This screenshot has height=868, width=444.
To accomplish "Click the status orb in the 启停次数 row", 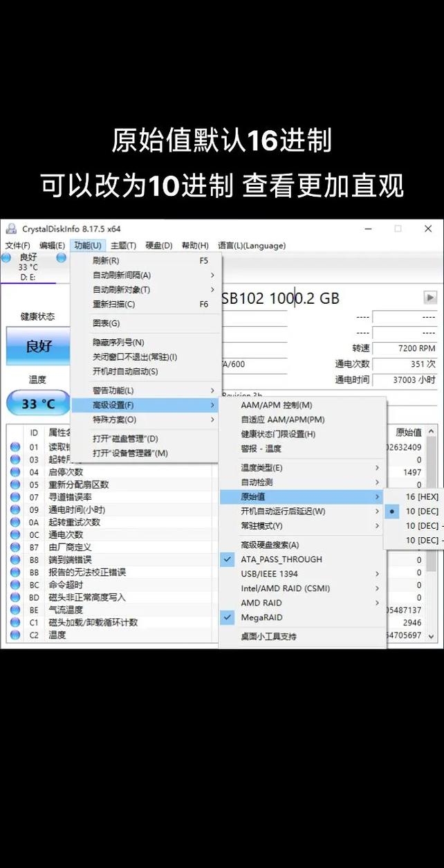I will click(x=15, y=472).
